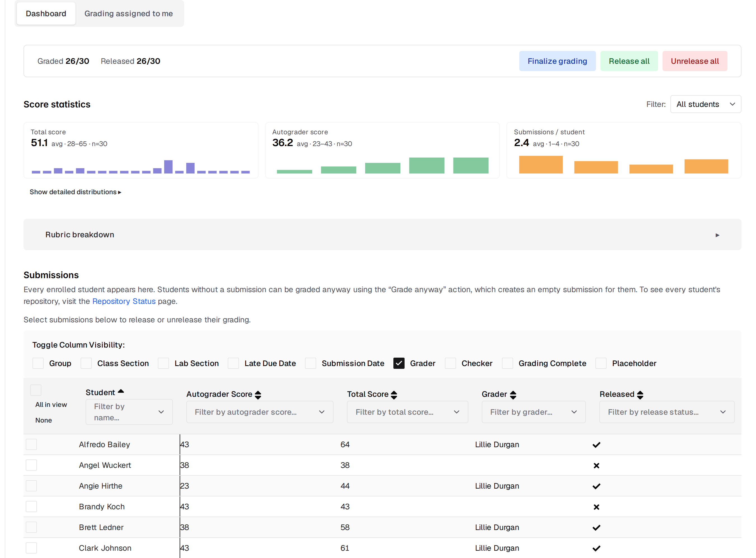
Task: Open Filter by autograder score dropdown
Action: coord(260,412)
